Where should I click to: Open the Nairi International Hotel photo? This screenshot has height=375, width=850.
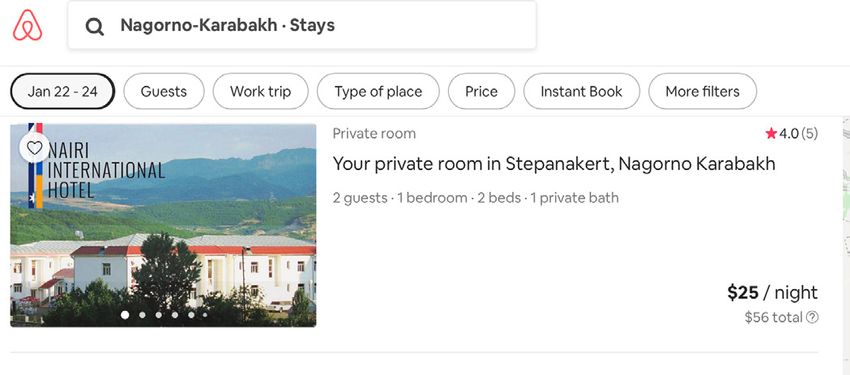(163, 225)
